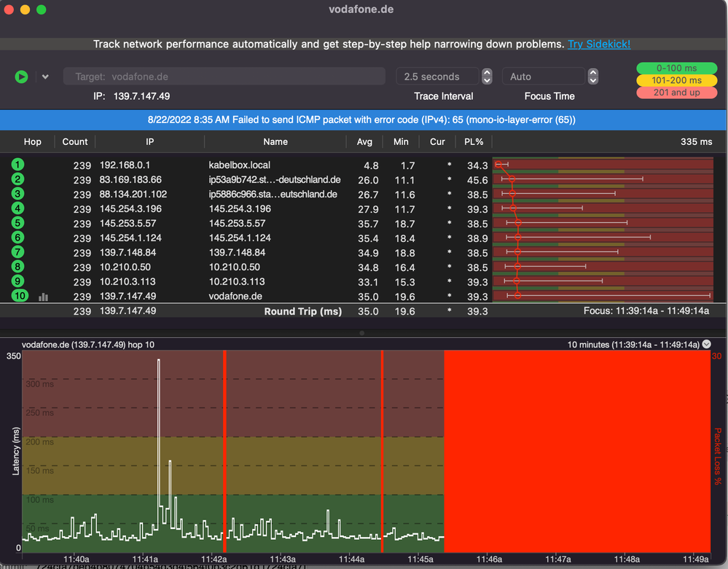Adjust the Focus Time stepper arrows
728x569 pixels.
click(x=593, y=76)
